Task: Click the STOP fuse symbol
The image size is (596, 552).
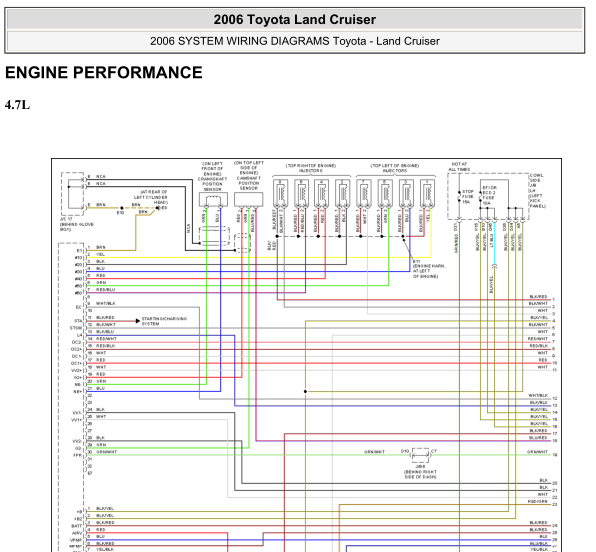Action: (x=459, y=196)
